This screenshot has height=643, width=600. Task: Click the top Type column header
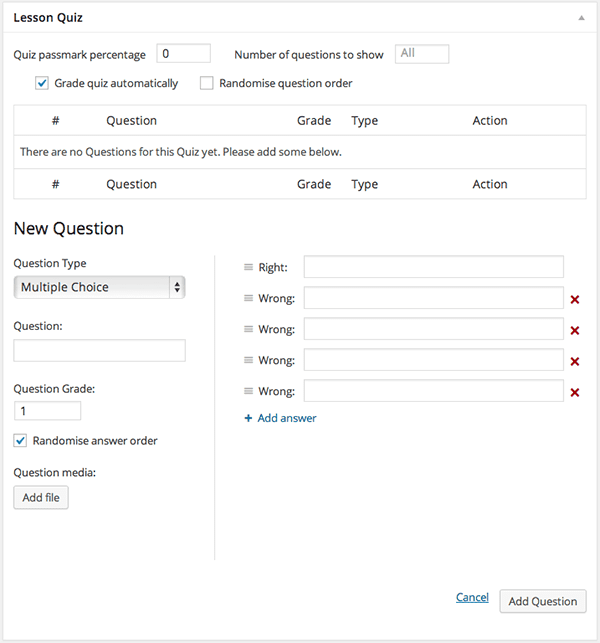(365, 121)
